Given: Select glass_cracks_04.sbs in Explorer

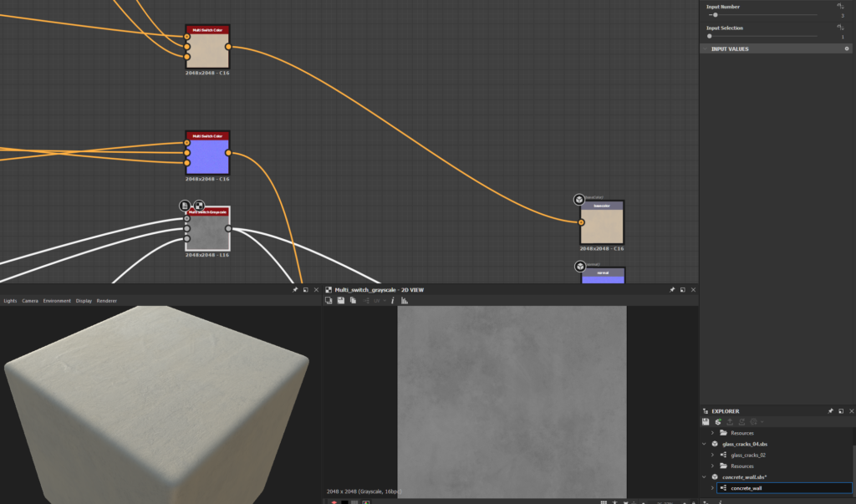Looking at the screenshot, I should 745,444.
